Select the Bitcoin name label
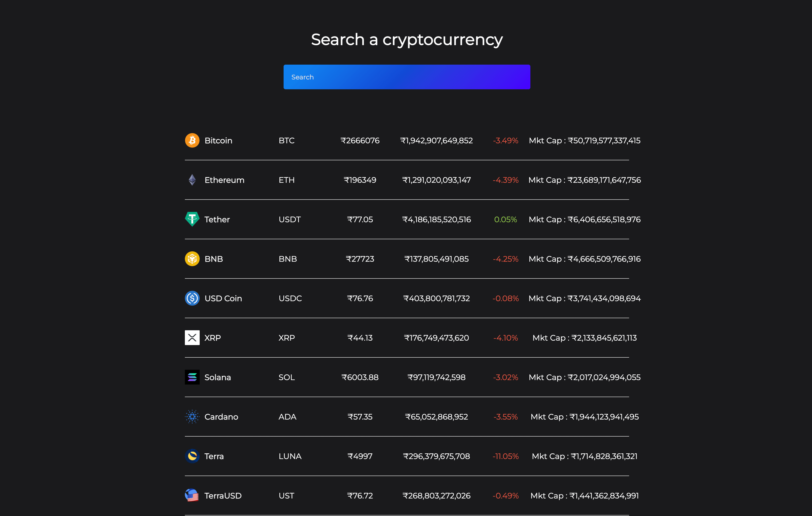Screen dimensions: 812x516 (x=218, y=141)
